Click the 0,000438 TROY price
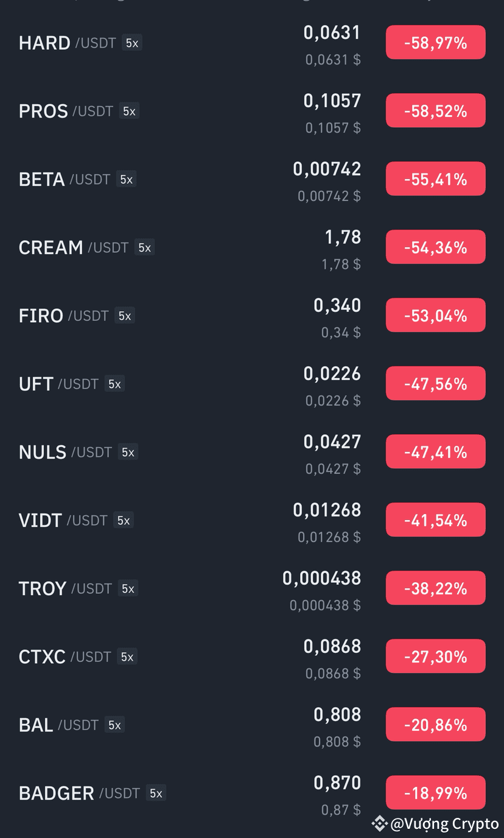Image resolution: width=504 pixels, height=838 pixels. pos(322,578)
